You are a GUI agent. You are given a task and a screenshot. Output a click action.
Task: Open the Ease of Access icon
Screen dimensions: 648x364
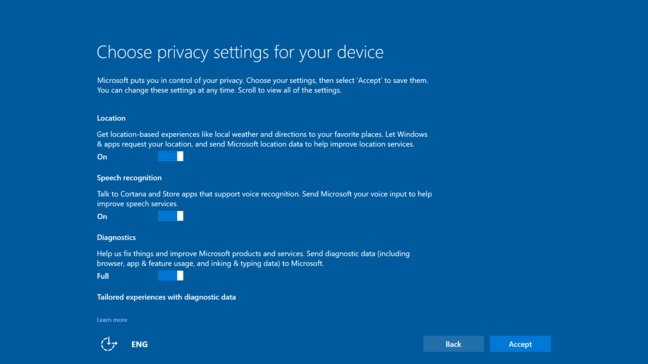pyautogui.click(x=109, y=344)
